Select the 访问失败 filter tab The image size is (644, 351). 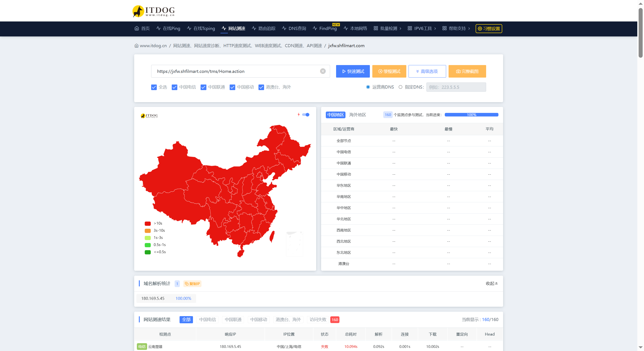[x=318, y=319]
